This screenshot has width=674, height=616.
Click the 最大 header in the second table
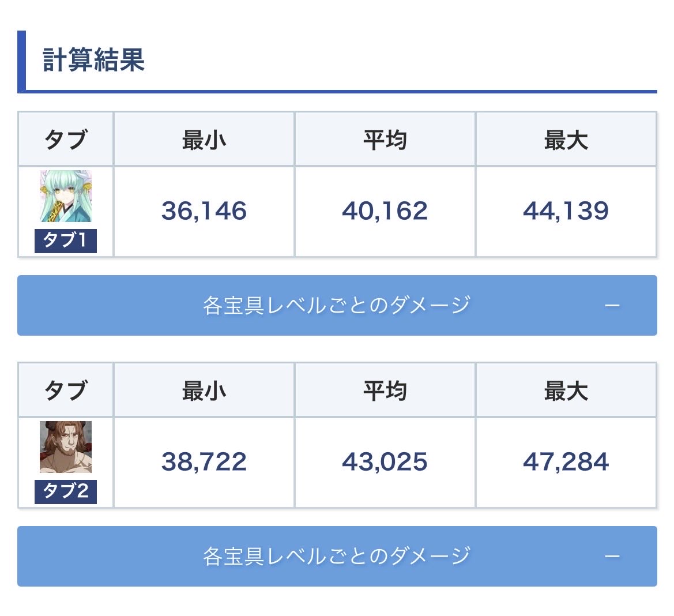pos(566,390)
